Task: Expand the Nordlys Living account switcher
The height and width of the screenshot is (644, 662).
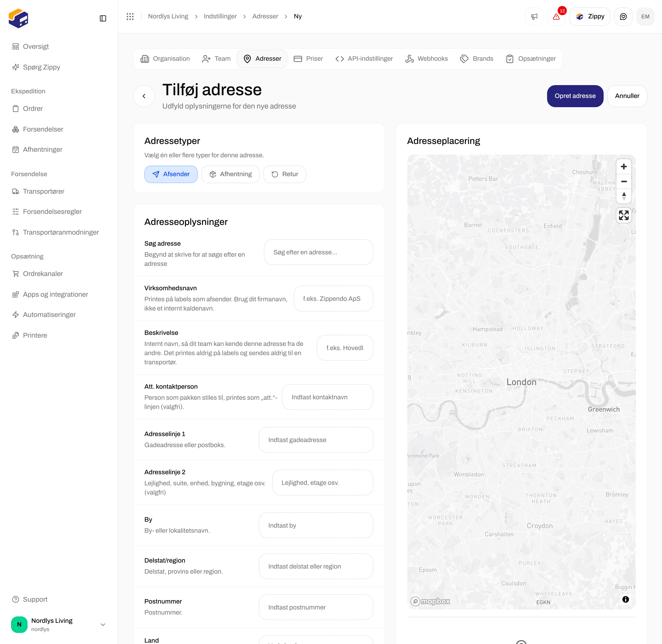Action: [x=59, y=625]
